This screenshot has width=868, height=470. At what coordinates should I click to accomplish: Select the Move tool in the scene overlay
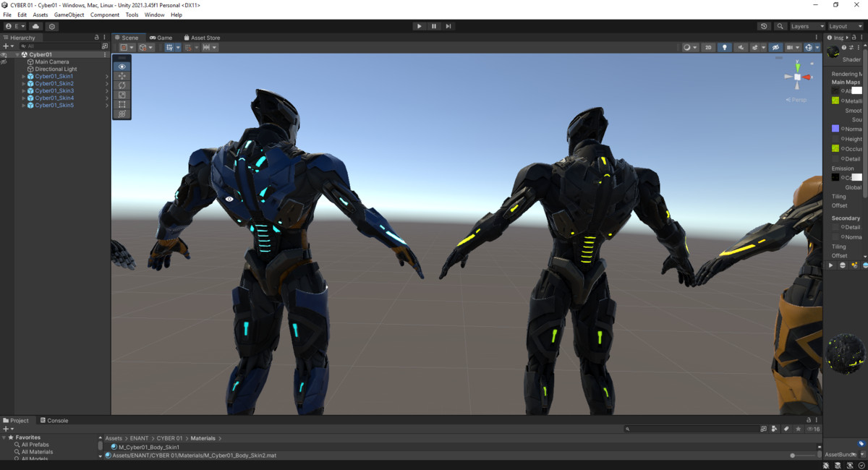122,76
